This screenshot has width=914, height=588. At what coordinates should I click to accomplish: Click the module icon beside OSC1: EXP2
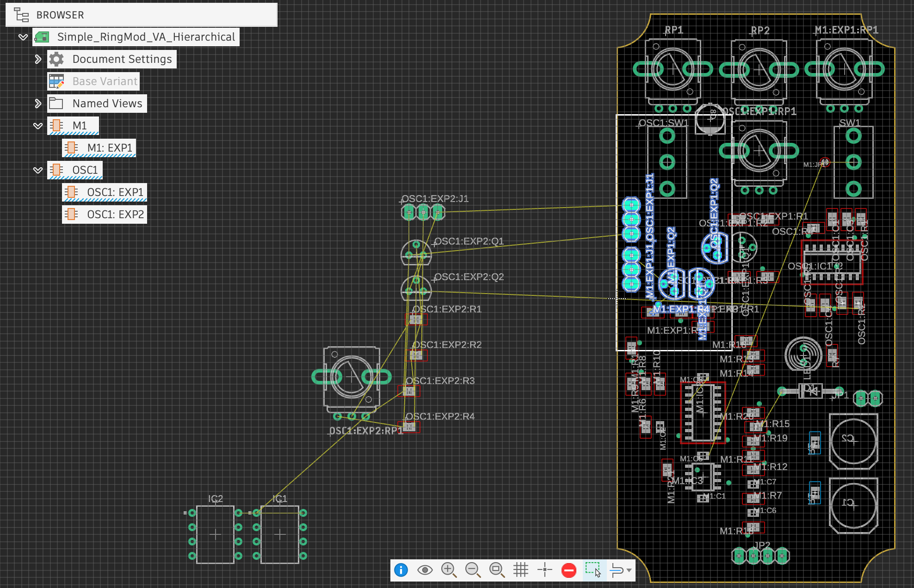[71, 214]
